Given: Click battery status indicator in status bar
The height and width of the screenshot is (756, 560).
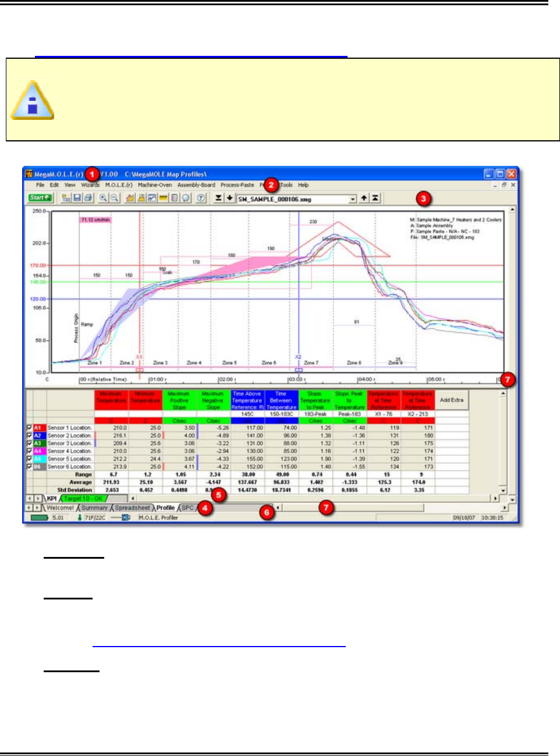Looking at the screenshot, I should [x=40, y=517].
